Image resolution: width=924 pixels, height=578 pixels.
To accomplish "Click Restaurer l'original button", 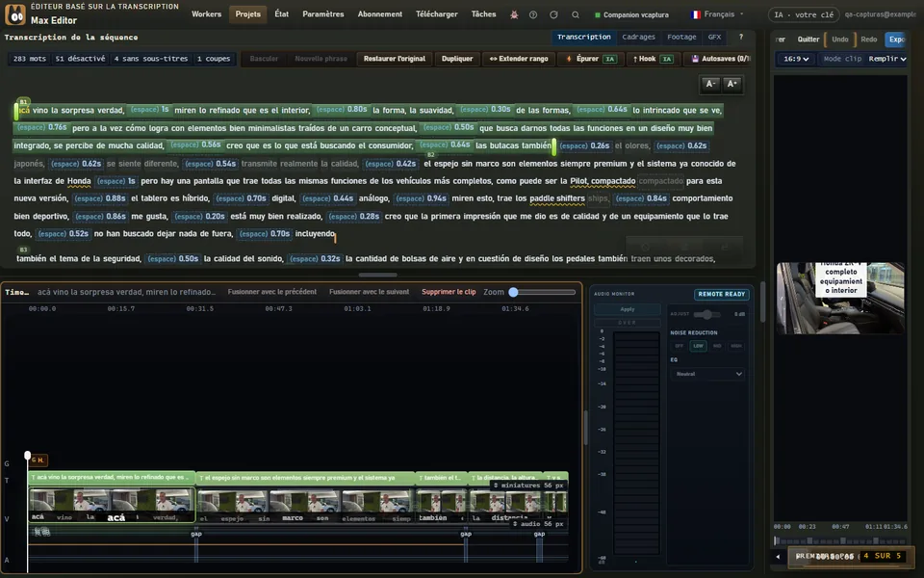I will (x=395, y=59).
